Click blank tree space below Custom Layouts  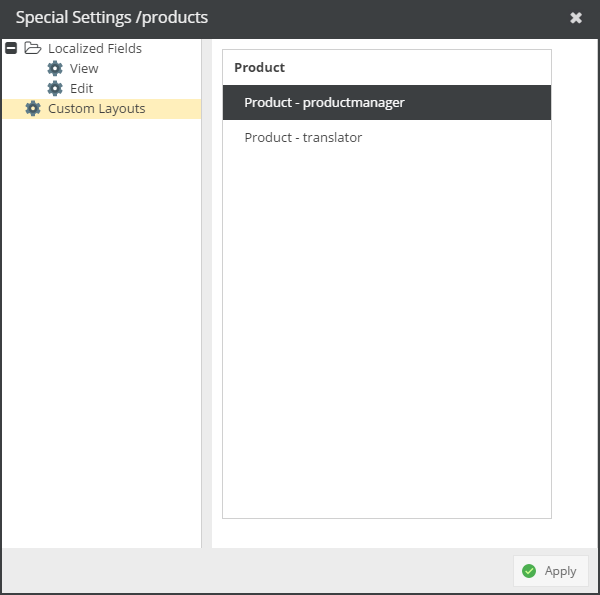pyautogui.click(x=100, y=330)
